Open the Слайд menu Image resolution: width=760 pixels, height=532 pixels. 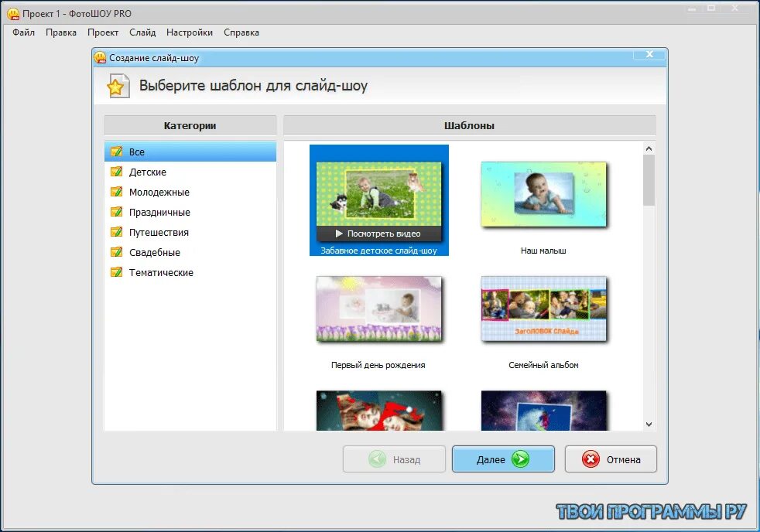(x=142, y=32)
